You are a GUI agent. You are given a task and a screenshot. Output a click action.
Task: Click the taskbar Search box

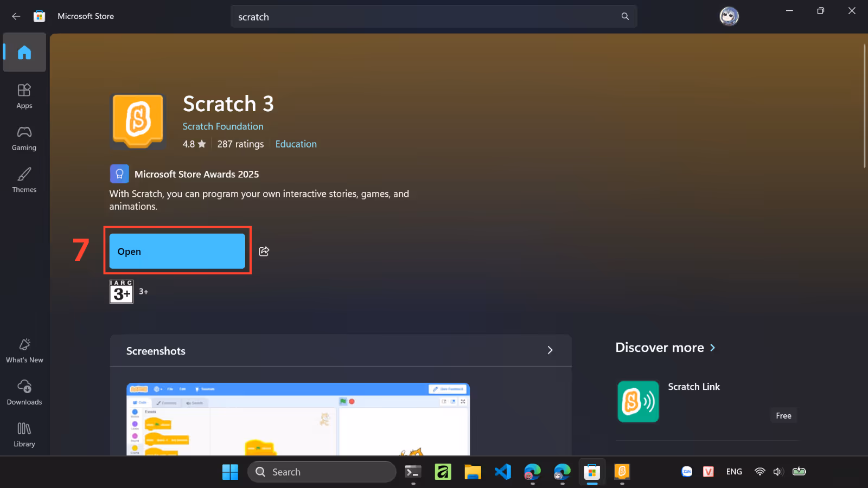point(322,472)
